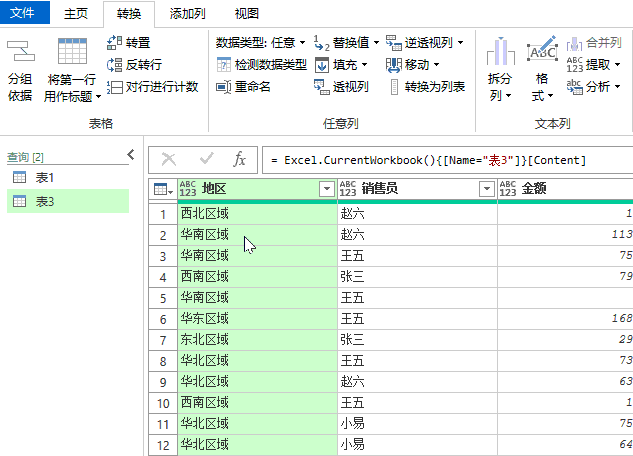Click the 格式 ABC icon

point(542,50)
